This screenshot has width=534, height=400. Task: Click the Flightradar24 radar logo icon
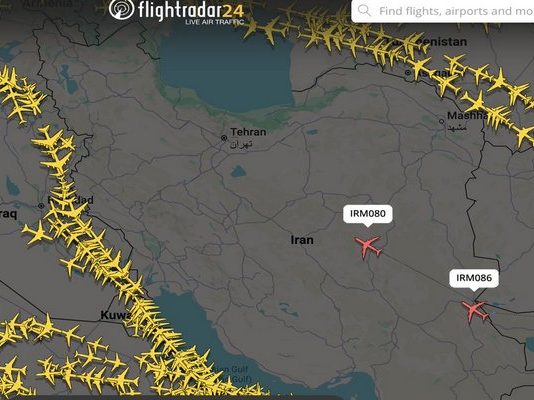(x=122, y=9)
